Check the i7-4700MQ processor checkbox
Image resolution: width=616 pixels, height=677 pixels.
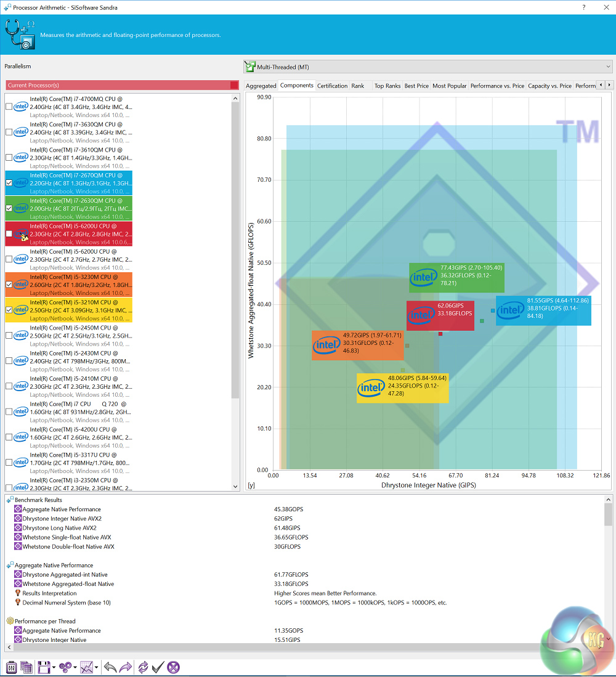9,107
